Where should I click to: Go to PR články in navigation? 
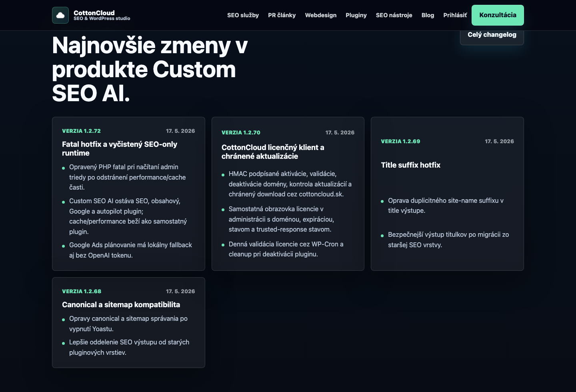point(282,15)
